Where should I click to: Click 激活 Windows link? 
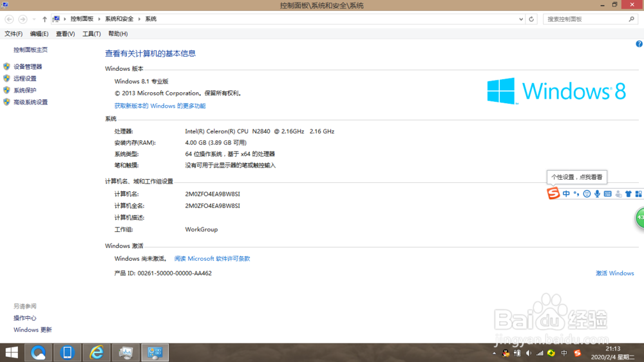(x=614, y=273)
